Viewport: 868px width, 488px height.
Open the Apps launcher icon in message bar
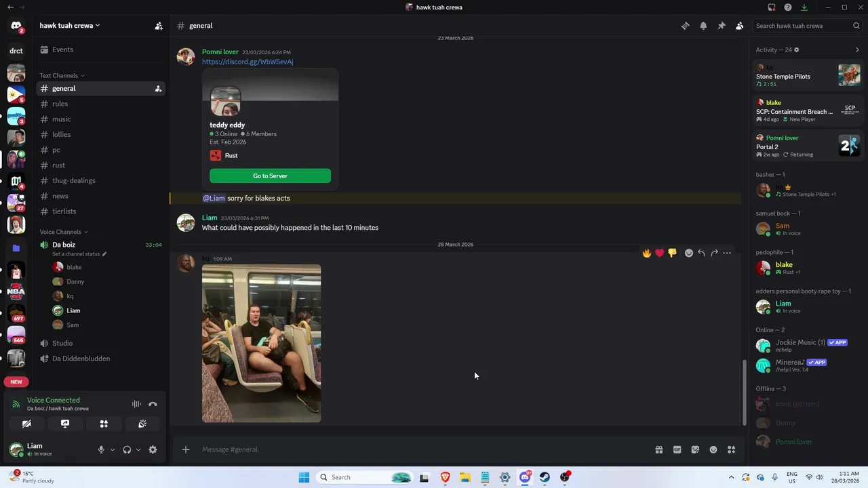731,449
